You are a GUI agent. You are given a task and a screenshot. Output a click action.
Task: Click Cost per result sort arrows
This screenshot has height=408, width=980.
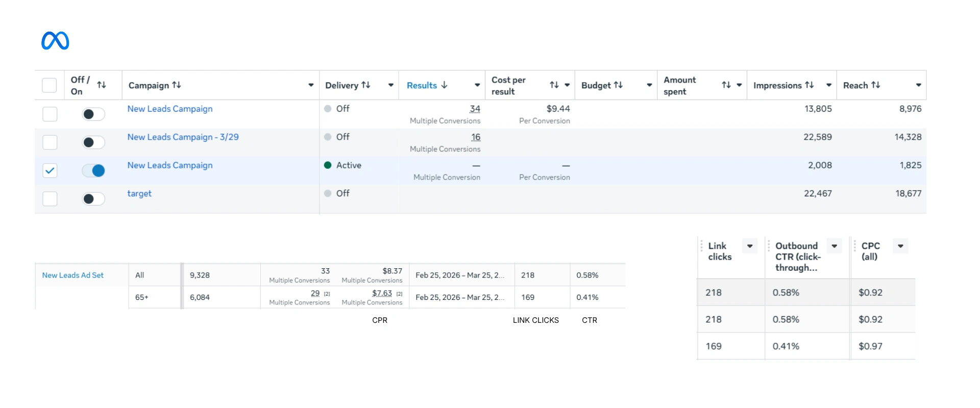click(x=554, y=85)
